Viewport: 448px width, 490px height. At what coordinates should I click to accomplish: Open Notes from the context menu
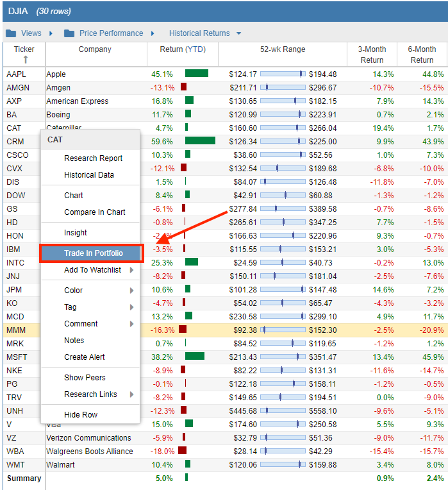pos(90,341)
